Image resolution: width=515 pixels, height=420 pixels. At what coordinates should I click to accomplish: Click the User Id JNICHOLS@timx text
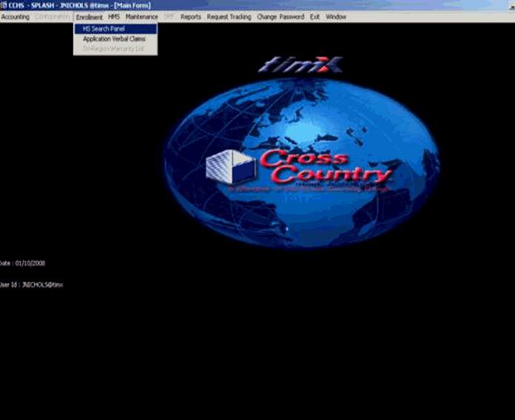coord(31,285)
